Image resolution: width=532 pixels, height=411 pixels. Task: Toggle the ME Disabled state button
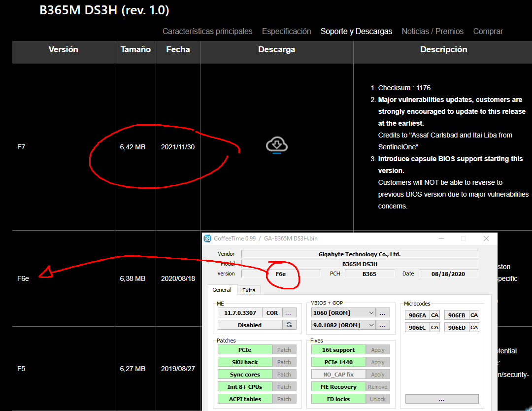[x=250, y=325]
